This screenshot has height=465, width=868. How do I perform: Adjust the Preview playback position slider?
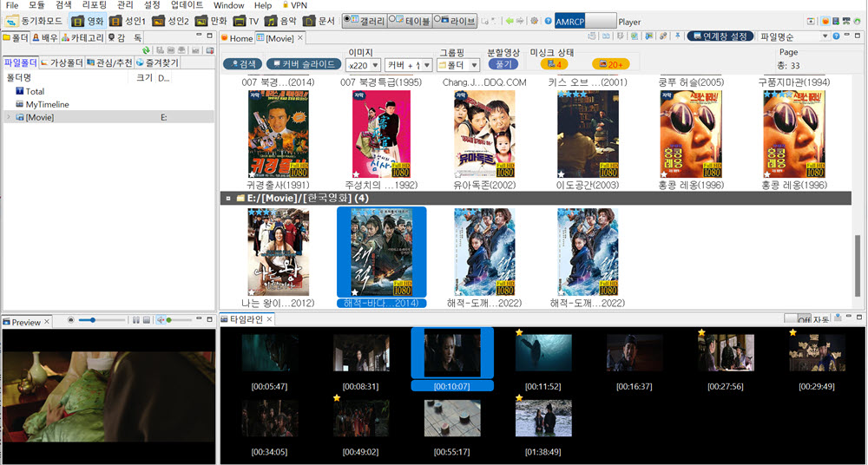pyautogui.click(x=101, y=320)
